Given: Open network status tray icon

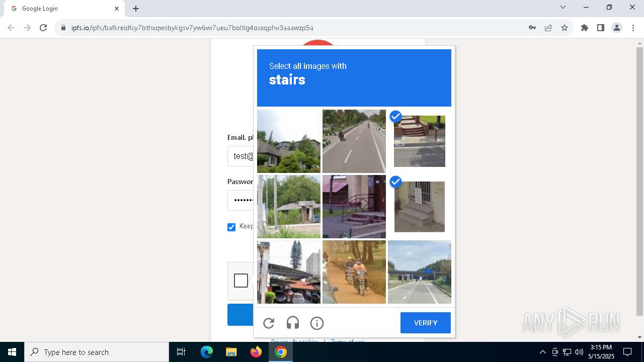Looking at the screenshot, I should click(567, 352).
